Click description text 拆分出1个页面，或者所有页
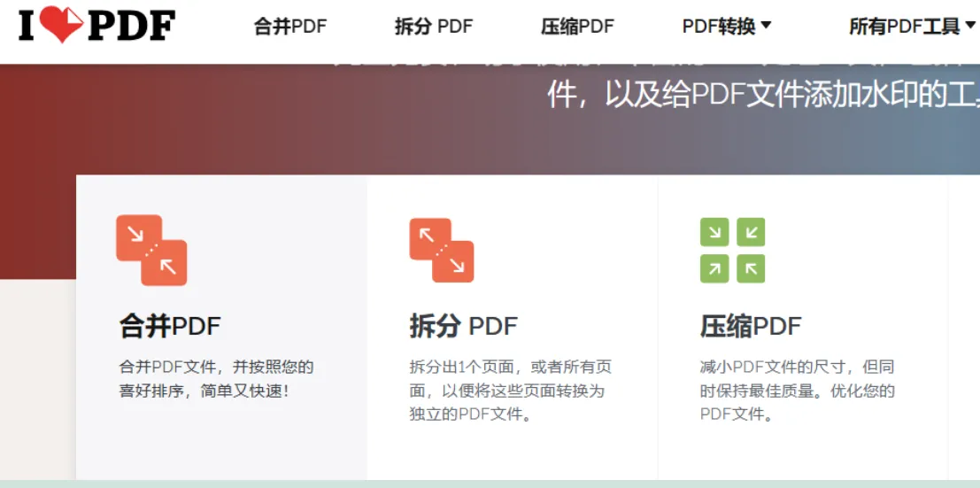 511,367
